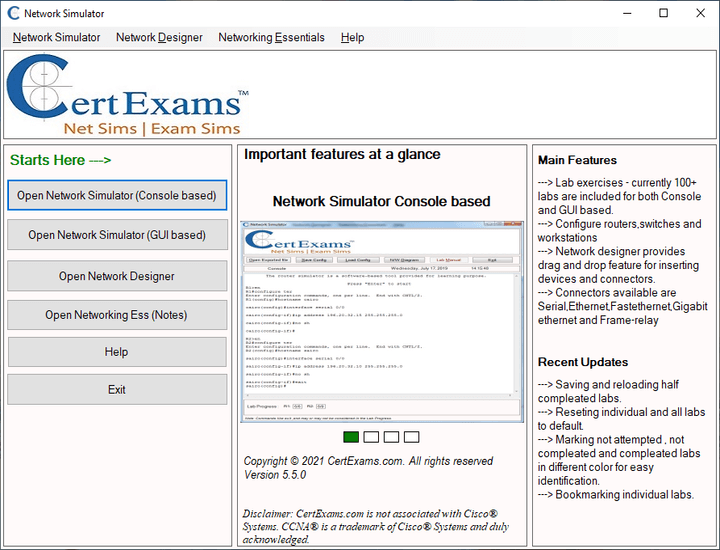Open the Network Designer menu
Image resolution: width=720 pixels, height=550 pixels.
coord(159,37)
